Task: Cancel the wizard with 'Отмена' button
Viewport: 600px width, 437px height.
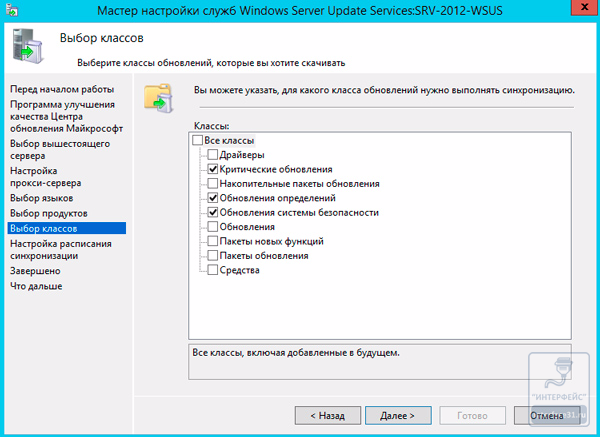Action: tap(547, 414)
